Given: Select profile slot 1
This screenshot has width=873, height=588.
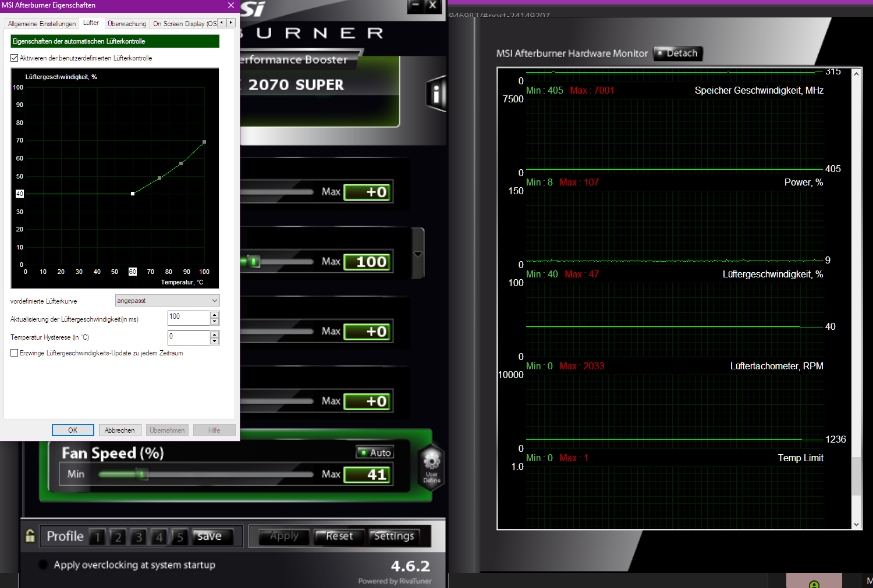Looking at the screenshot, I should [97, 537].
